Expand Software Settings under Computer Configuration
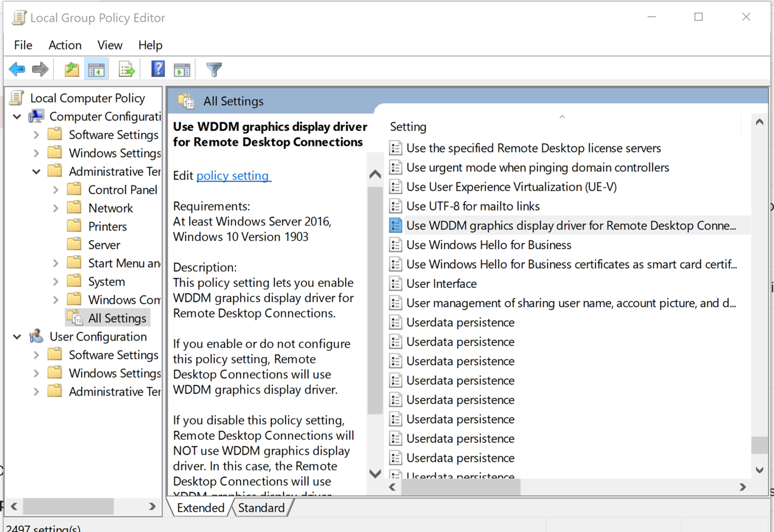Viewport: 774px width, 532px height. pyautogui.click(x=36, y=135)
